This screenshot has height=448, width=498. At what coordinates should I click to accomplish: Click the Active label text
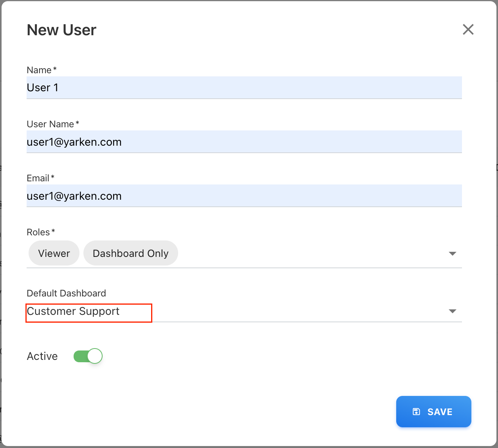(42, 356)
